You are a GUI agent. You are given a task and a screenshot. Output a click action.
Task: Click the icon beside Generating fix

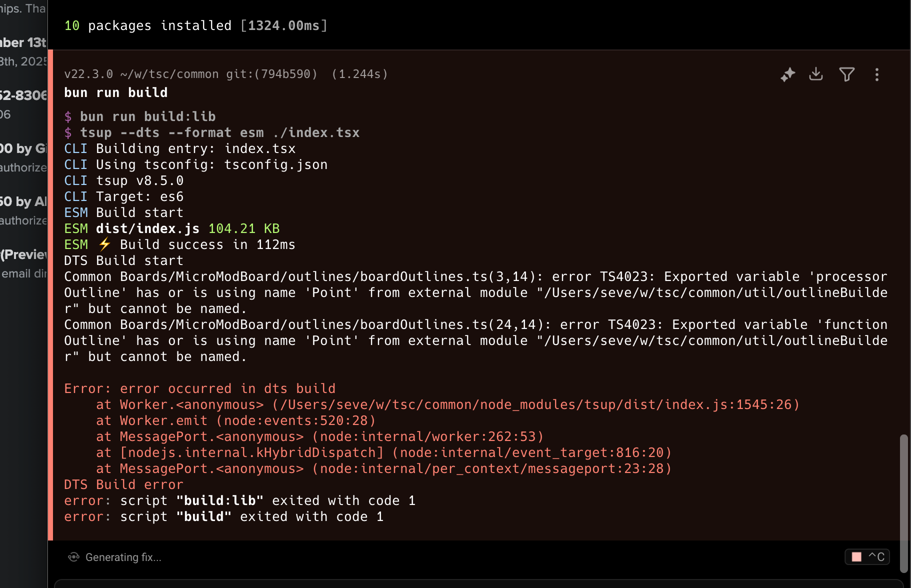[x=73, y=557]
